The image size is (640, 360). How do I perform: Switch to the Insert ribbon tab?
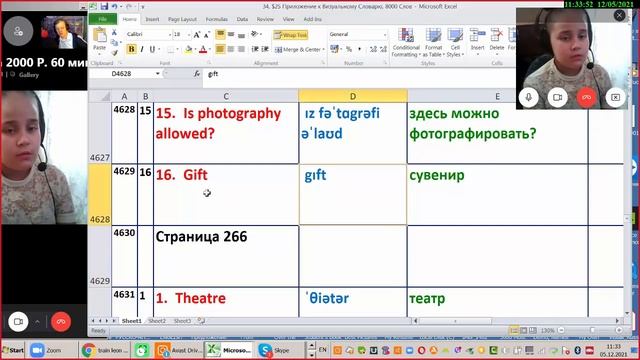pos(152,19)
